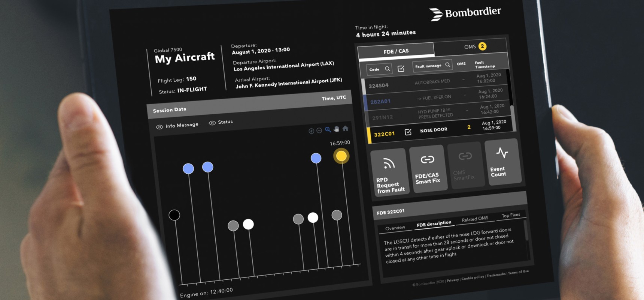Viewport: 644px width, 300px height.
Task: Open the FDE description tab
Action: click(x=434, y=224)
